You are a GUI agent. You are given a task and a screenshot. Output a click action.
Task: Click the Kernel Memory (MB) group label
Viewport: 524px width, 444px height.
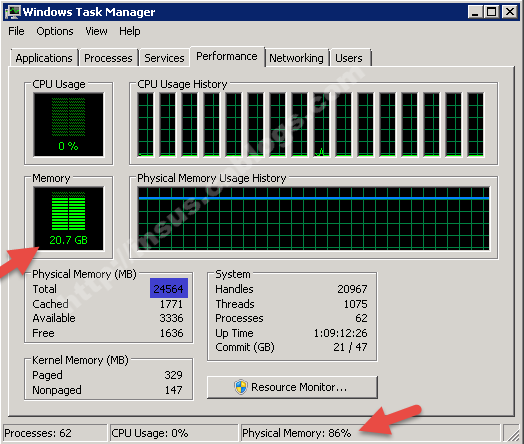point(80,360)
